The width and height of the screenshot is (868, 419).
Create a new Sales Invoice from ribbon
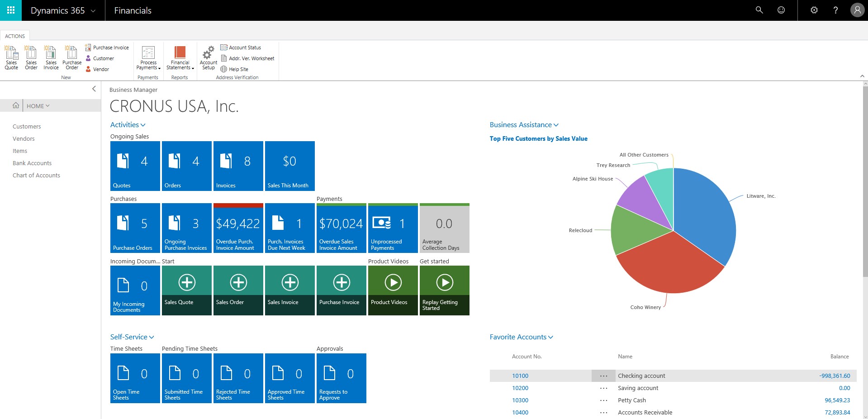[51, 57]
